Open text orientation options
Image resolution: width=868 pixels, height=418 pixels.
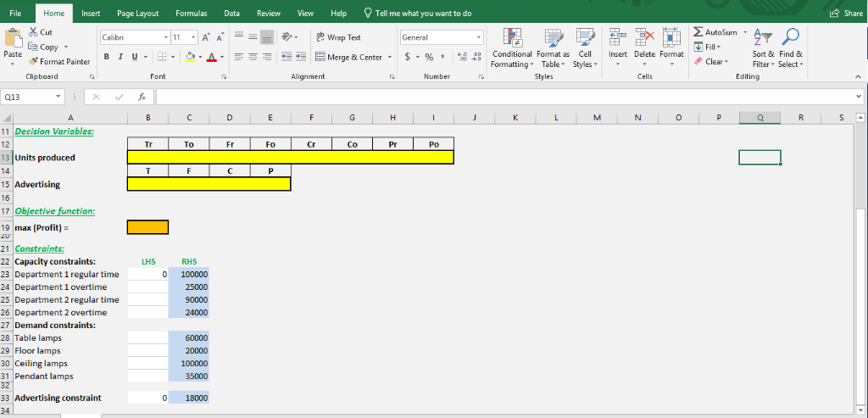point(290,37)
